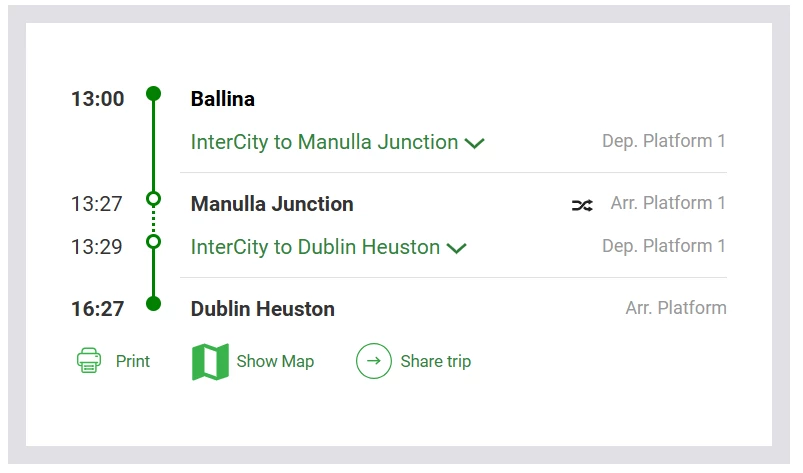Image resolution: width=803 pixels, height=473 pixels.
Task: Select the Manulla Junction station name
Action: 272,204
